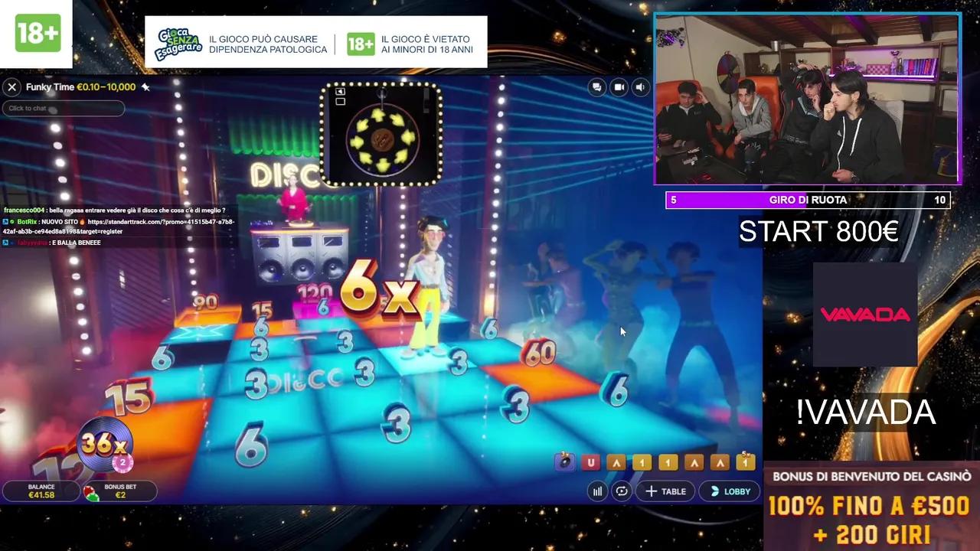The image size is (980, 551).
Task: Close the Funky Time game window
Action: [11, 87]
